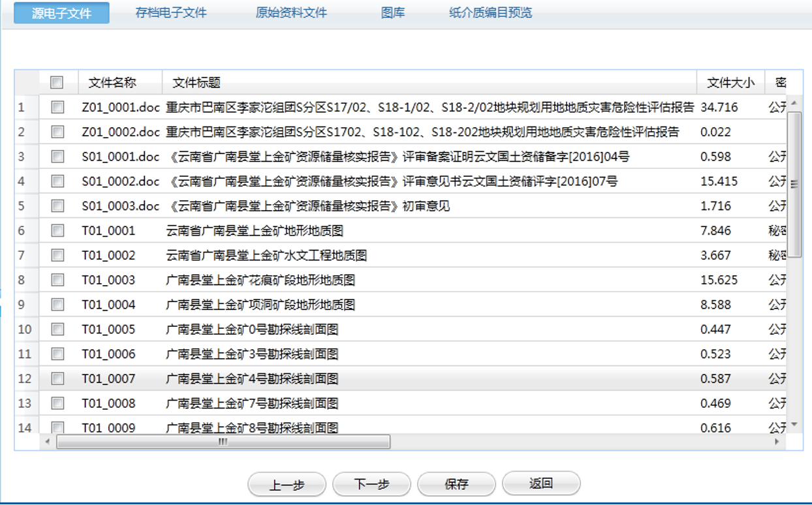Click the horizontal scrollbar left arrow
Image resolution: width=812 pixels, height=505 pixels.
[x=47, y=442]
